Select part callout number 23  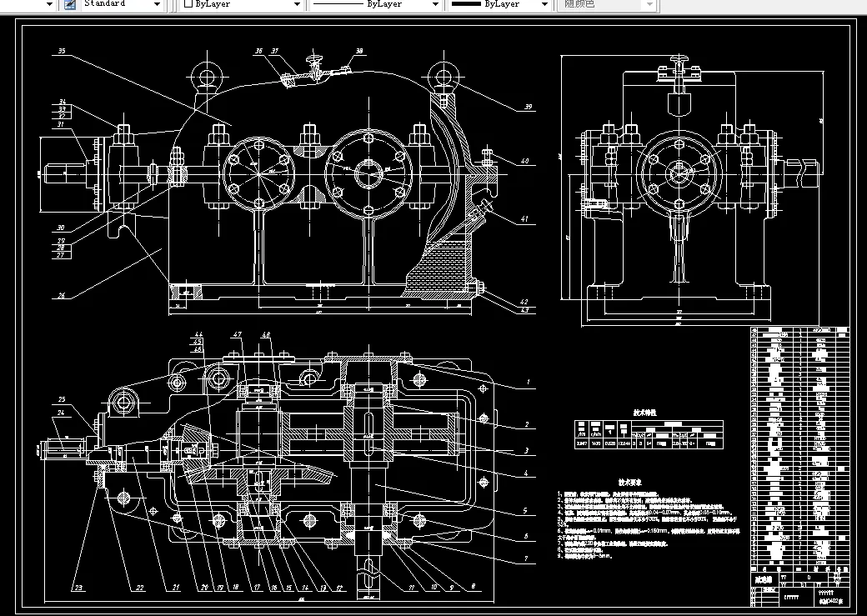(78, 588)
